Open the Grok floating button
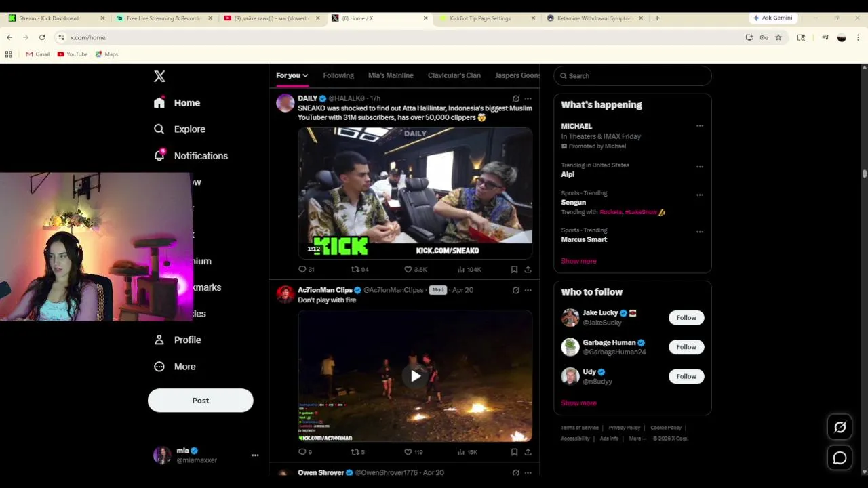 click(840, 427)
